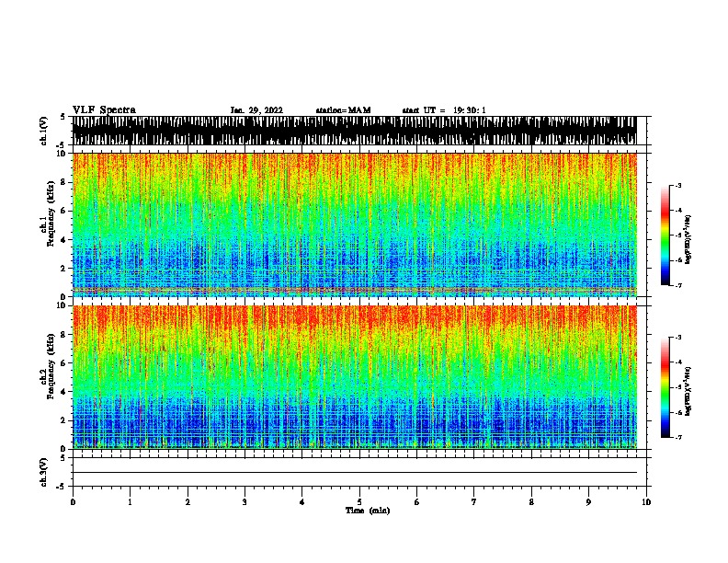Select the 'Time (min)' axis label
Image resolution: width=728 pixels, height=563 pixels.
click(x=368, y=511)
